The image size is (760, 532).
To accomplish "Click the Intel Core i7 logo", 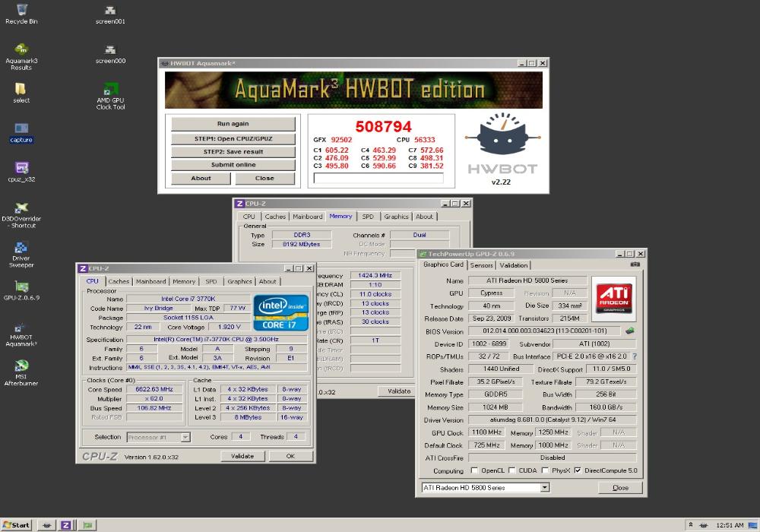I will (280, 312).
